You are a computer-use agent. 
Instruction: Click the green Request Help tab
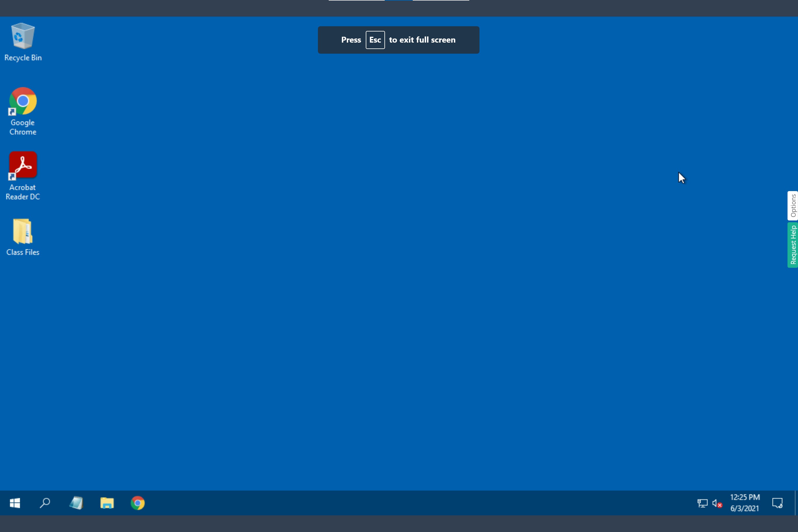click(793, 245)
